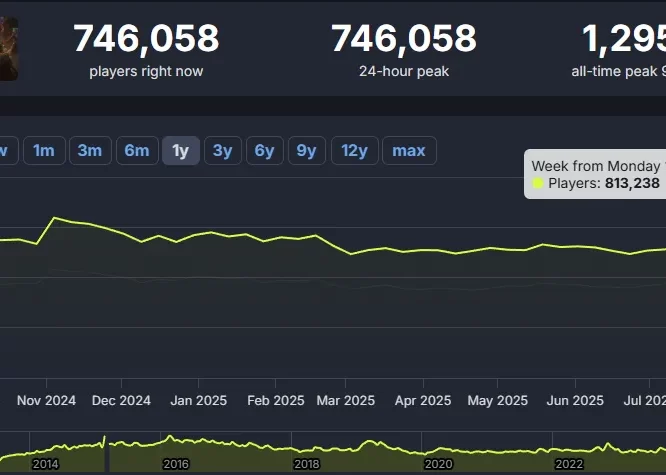666x475 pixels.
Task: Switch chart range to 3m
Action: [x=90, y=151]
